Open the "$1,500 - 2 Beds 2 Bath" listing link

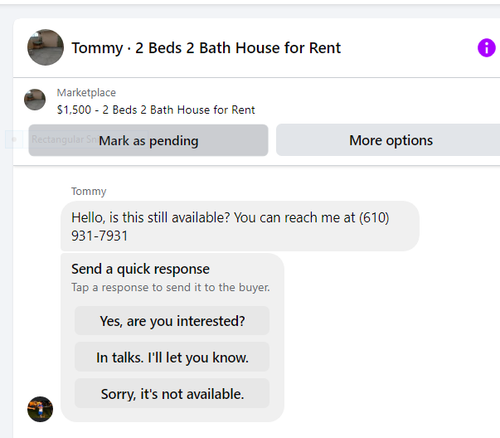click(156, 110)
